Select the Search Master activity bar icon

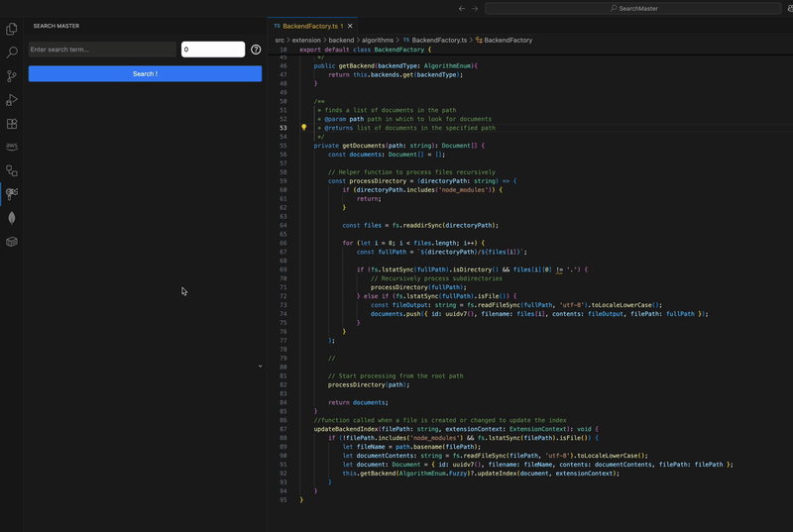pos(12,194)
